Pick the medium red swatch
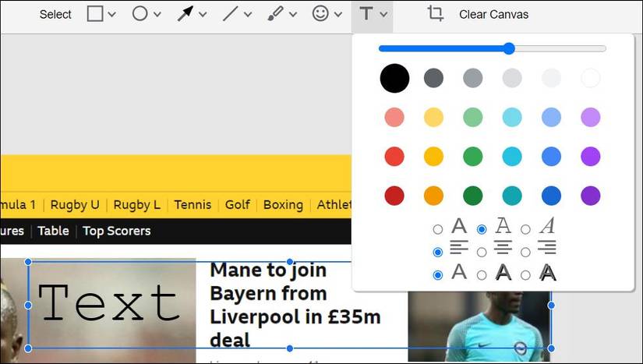Screen dimensions: 643x364 [394, 157]
